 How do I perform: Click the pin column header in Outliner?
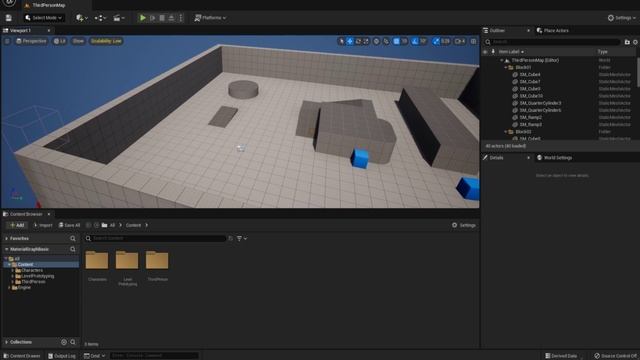point(493,52)
